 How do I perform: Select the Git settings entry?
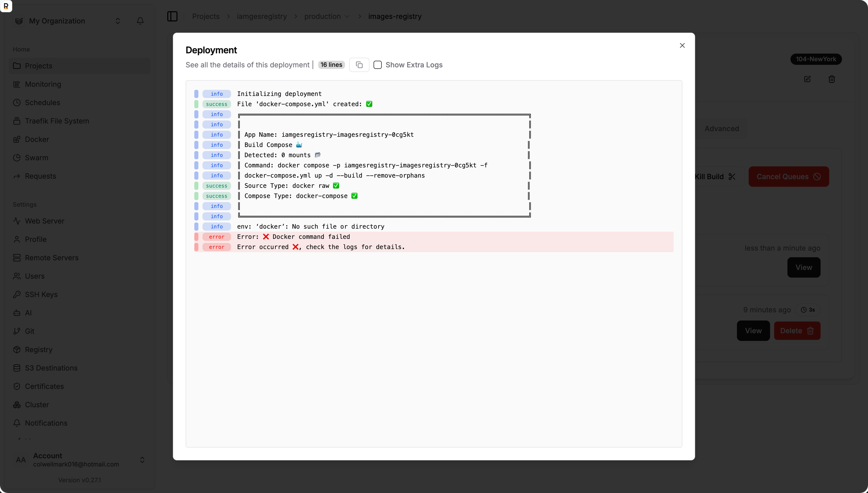(x=29, y=331)
